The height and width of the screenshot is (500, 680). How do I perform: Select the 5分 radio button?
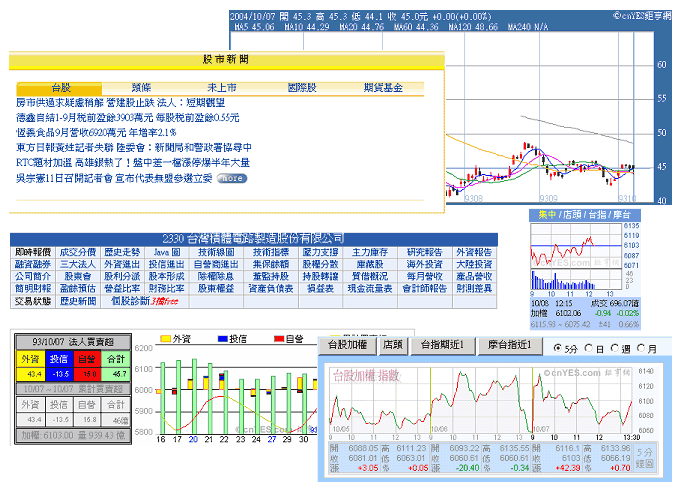coord(558,348)
